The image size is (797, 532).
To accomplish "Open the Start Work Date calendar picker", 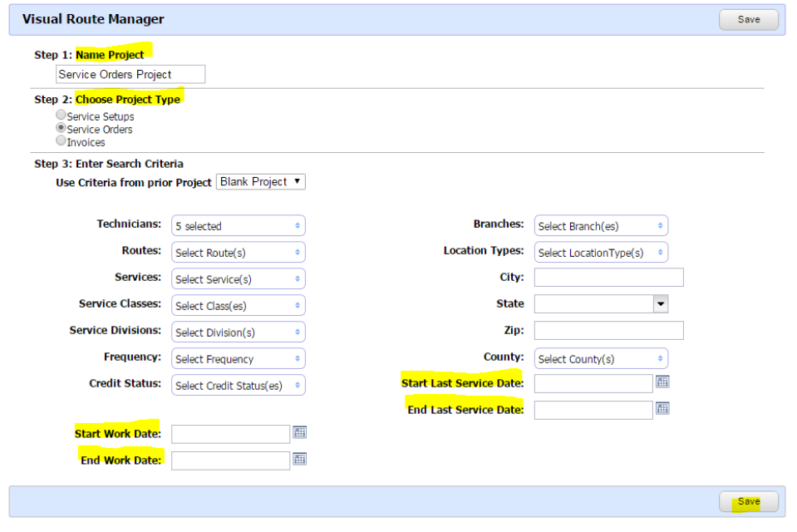I will click(x=299, y=433).
